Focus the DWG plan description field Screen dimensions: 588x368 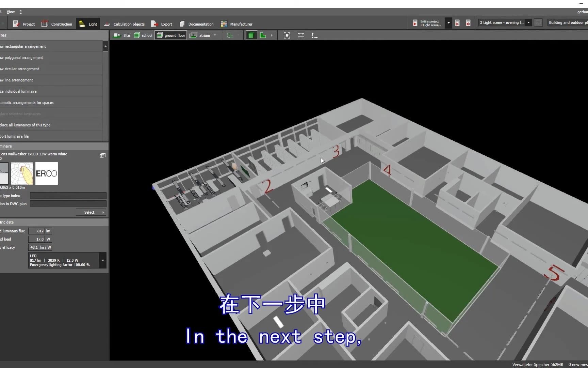point(68,204)
